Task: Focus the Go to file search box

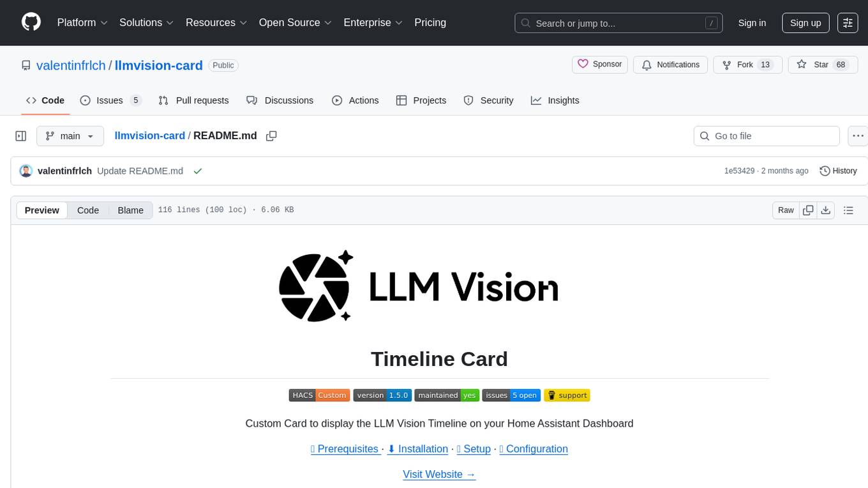Action: point(767,136)
